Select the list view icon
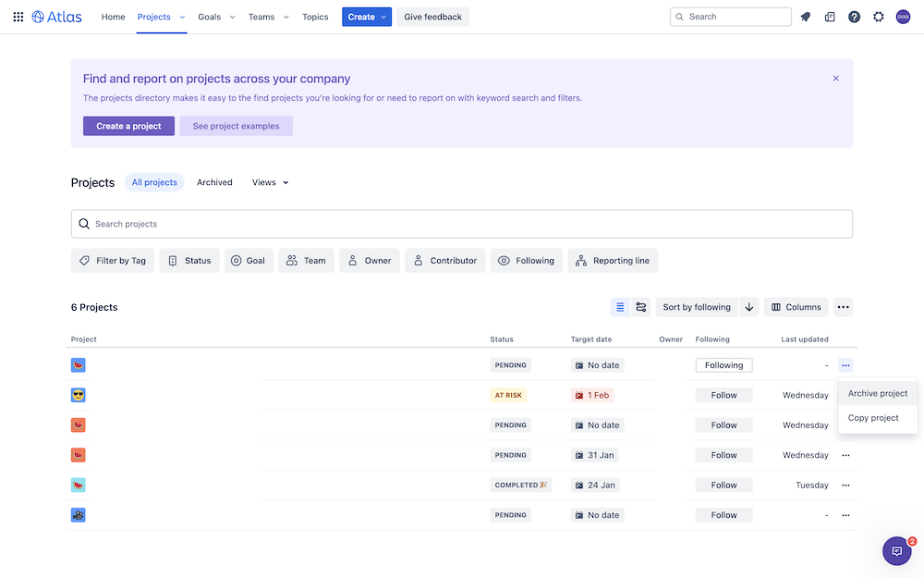Viewport: 924px width, 578px height. (x=620, y=307)
